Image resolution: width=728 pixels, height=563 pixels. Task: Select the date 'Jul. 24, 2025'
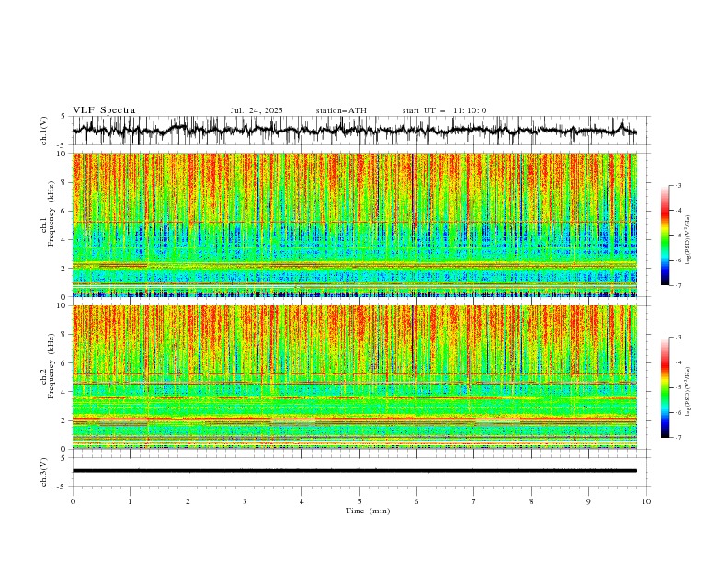pos(256,110)
